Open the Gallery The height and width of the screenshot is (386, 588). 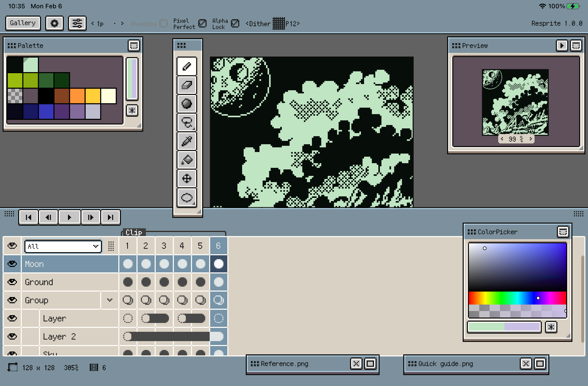[23, 23]
